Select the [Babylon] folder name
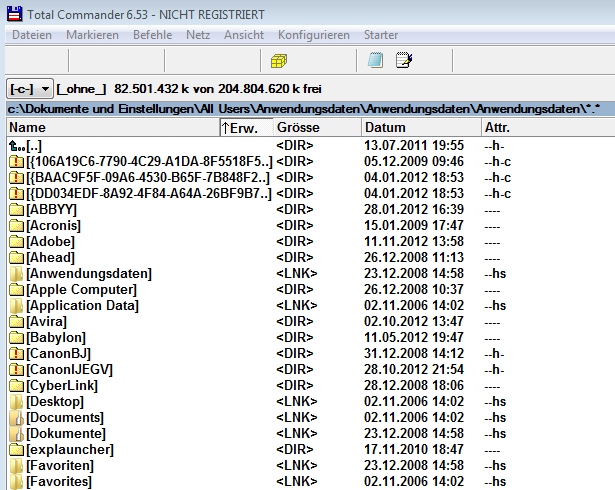 click(x=56, y=338)
